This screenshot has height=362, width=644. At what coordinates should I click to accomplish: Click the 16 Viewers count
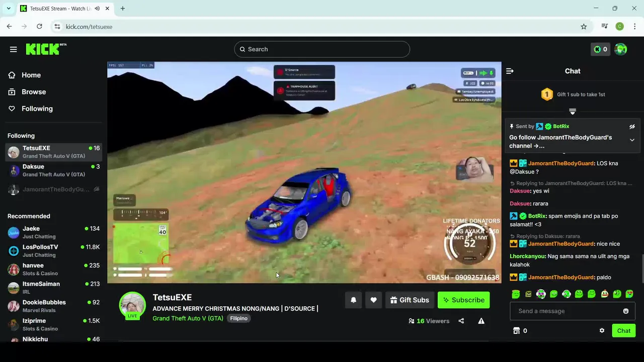[429, 321]
